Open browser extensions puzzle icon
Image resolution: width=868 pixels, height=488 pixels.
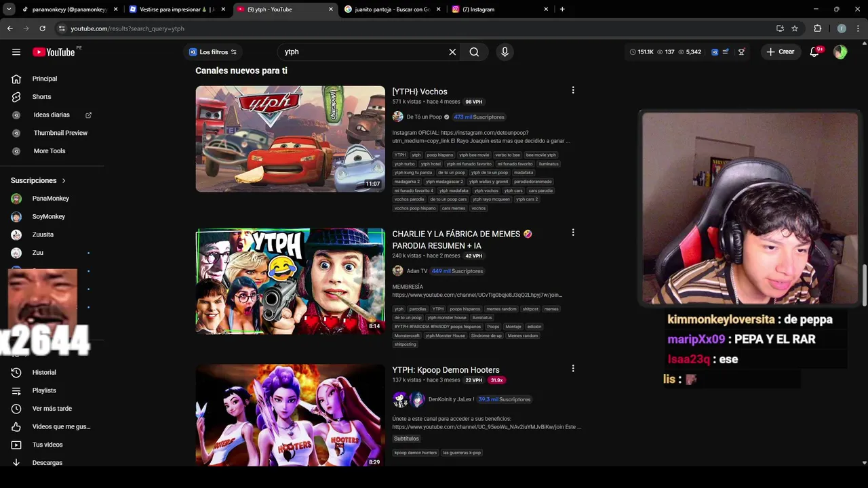tap(817, 28)
